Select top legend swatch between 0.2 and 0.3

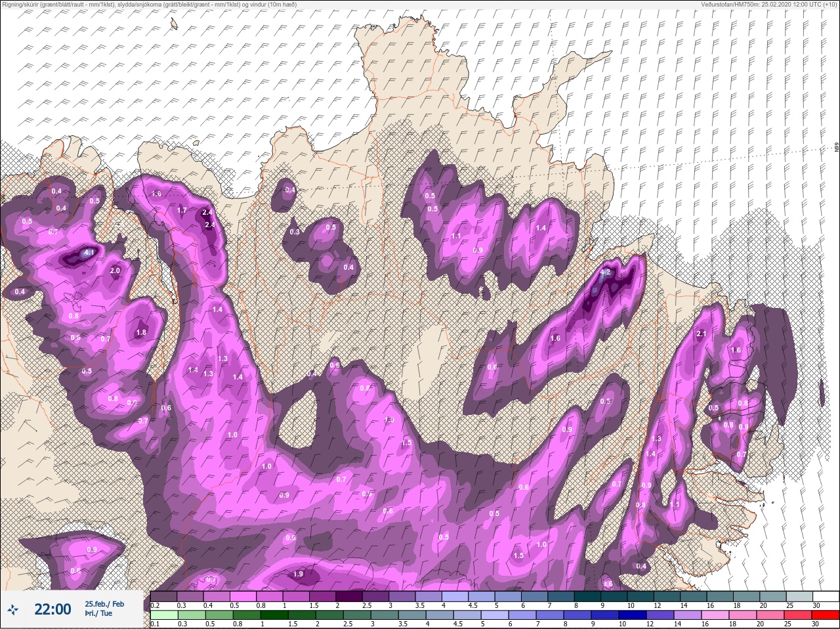163,596
